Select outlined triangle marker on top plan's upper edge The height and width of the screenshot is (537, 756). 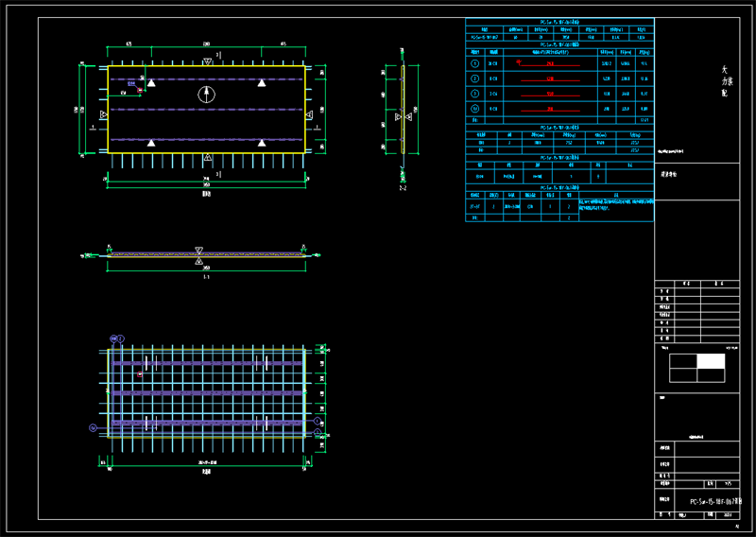[x=207, y=61]
